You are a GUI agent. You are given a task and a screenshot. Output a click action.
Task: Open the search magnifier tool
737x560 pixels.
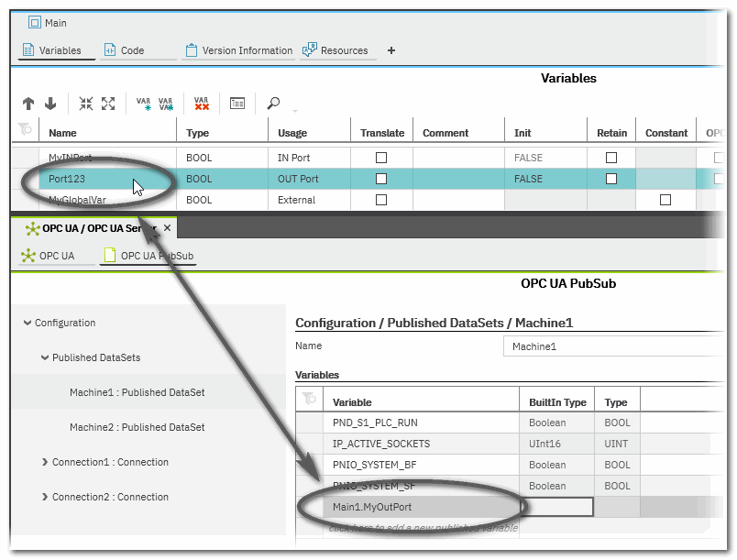pos(273,104)
